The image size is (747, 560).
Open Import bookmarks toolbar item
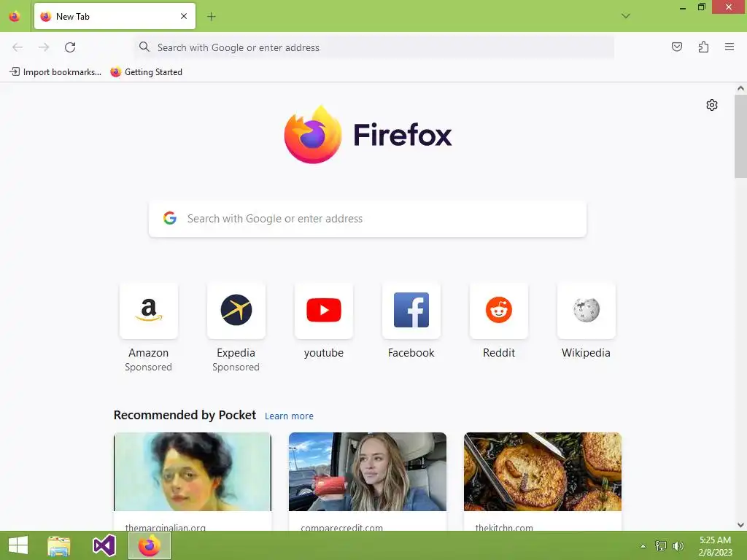click(55, 72)
